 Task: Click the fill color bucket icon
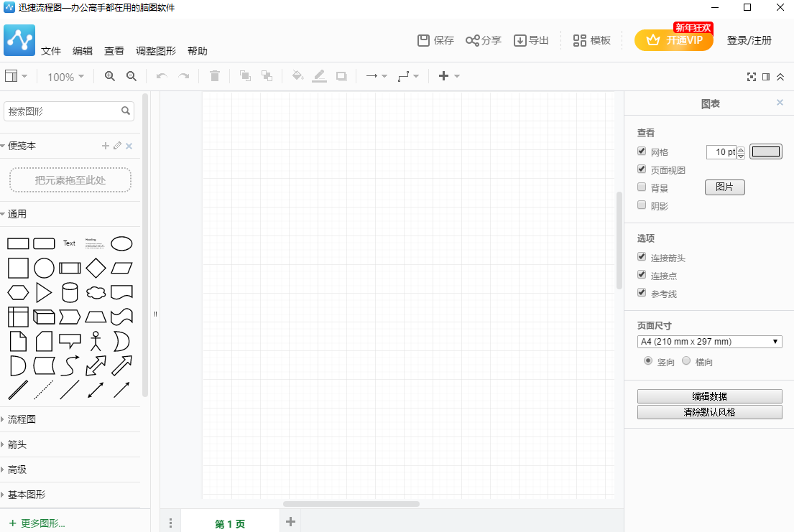[x=297, y=76]
